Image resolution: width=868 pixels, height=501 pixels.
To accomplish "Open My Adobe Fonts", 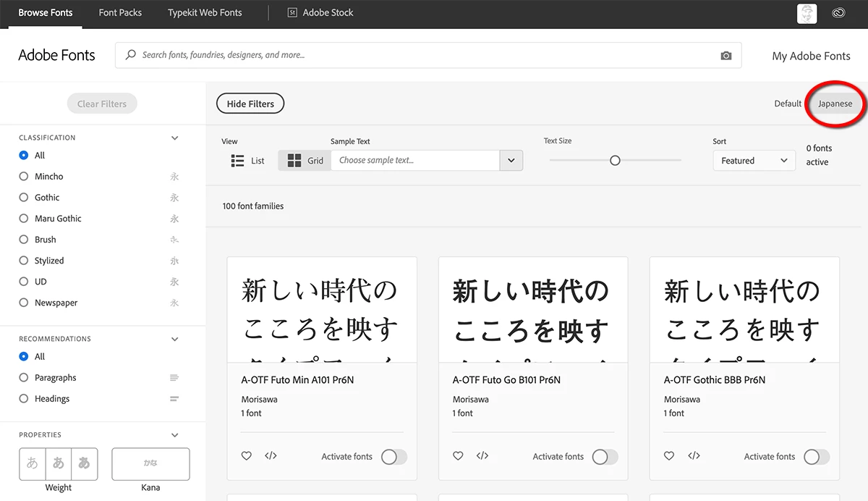I will [812, 56].
